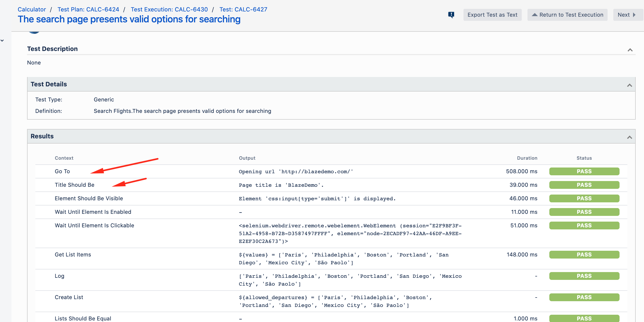
Task: Expand the left sidebar chevron
Action: click(2, 41)
